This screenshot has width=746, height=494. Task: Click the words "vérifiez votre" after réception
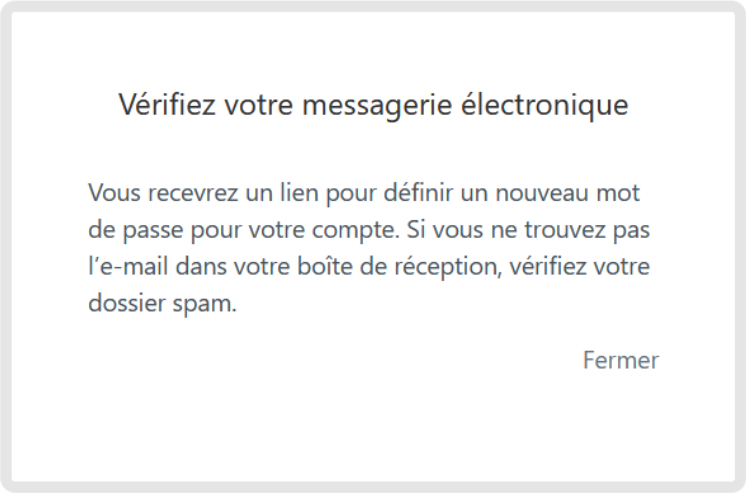tap(579, 266)
